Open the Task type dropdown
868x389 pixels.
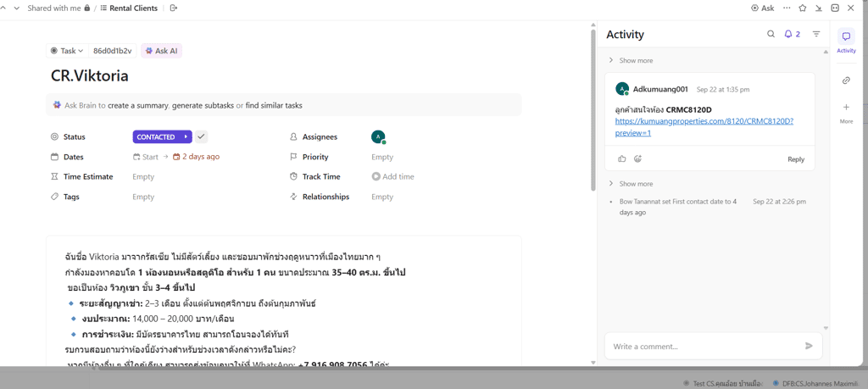(67, 51)
